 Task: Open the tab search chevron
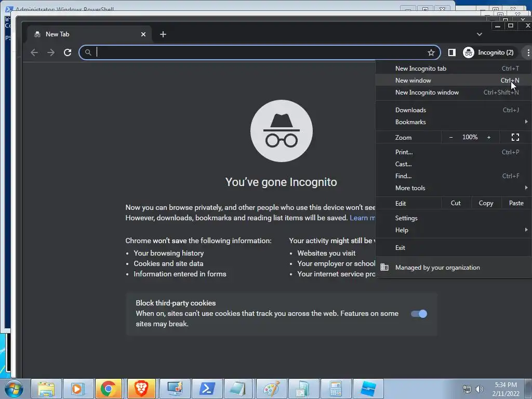pos(479,34)
